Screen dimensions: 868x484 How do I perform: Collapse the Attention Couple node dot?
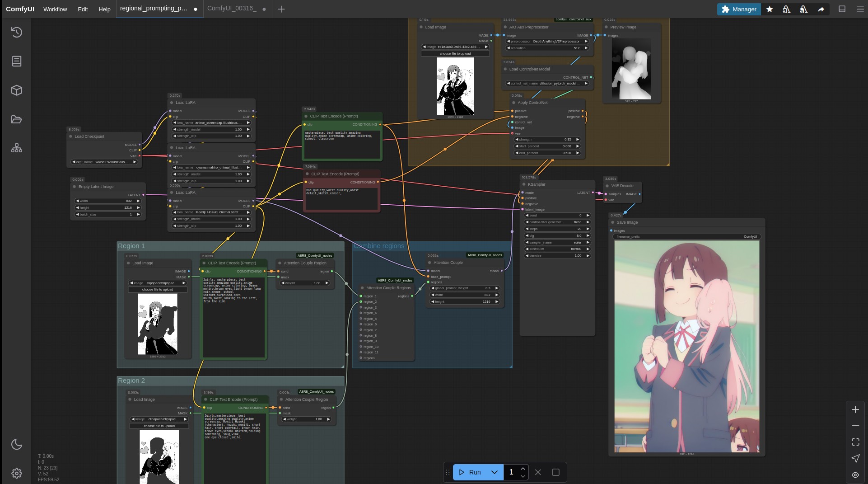pyautogui.click(x=429, y=263)
